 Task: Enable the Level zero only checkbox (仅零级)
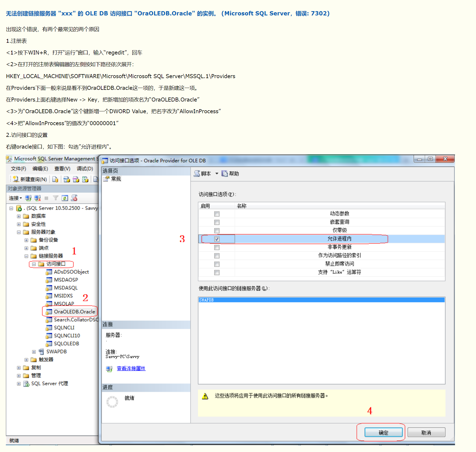click(217, 231)
